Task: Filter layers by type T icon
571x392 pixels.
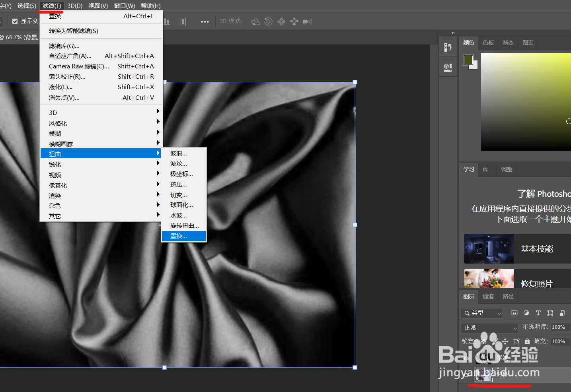Action: 538,313
